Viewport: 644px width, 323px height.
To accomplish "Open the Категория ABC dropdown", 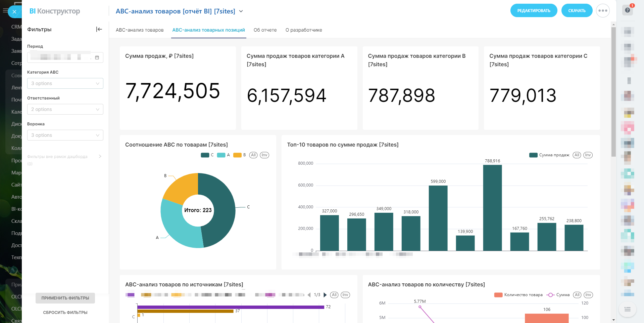I will pos(65,83).
